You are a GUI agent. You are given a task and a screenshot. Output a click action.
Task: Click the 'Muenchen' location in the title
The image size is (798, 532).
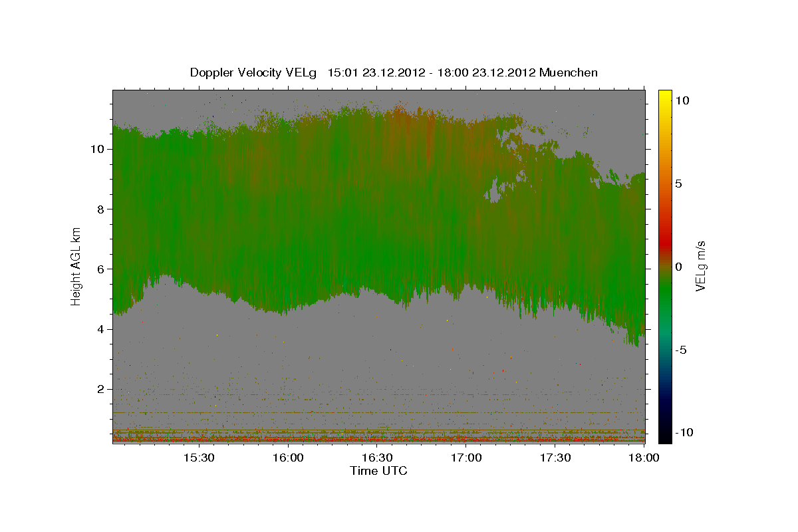(x=569, y=72)
